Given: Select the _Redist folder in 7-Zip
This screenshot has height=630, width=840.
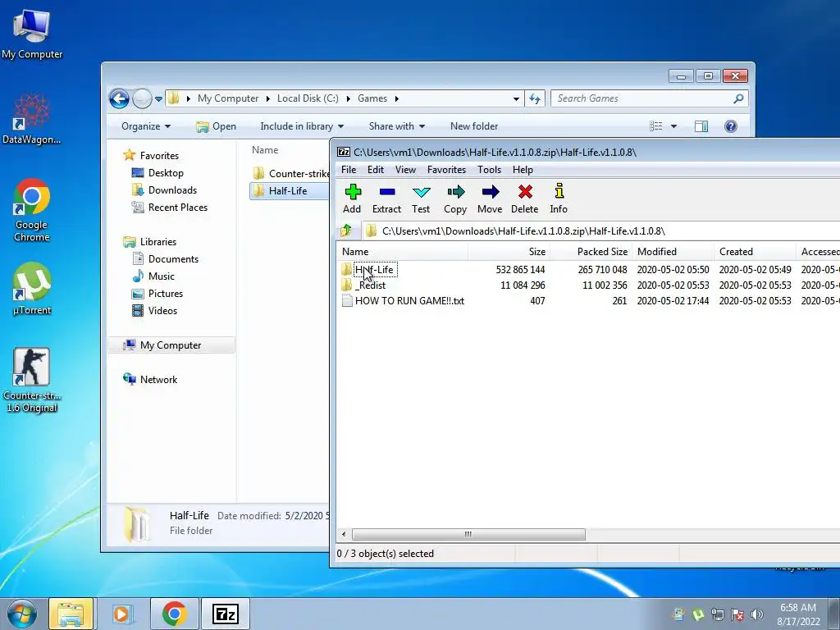Looking at the screenshot, I should 370,285.
